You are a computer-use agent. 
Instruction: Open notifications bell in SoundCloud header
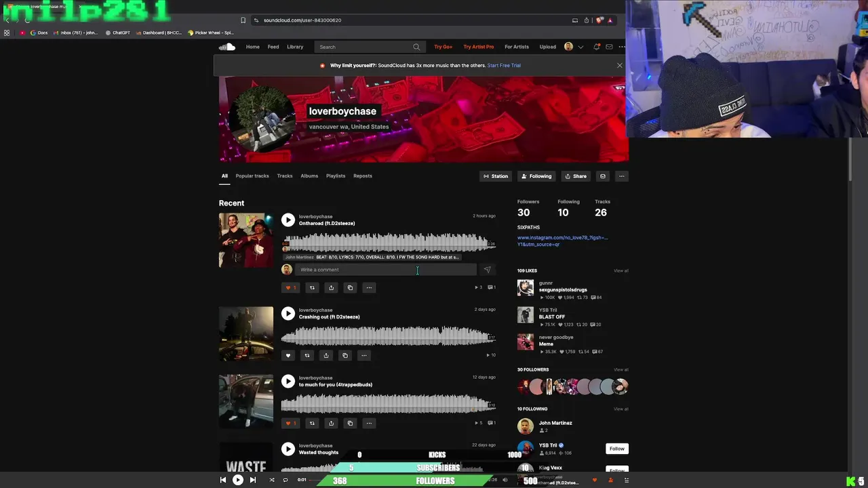597,47
